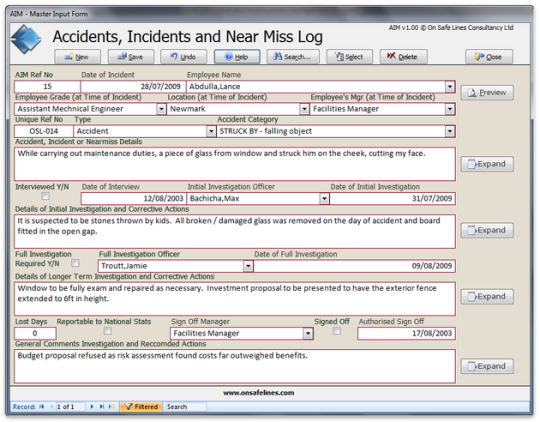Open the Employee Name dropdown
Screen dimensions: 540x422
tap(449, 86)
